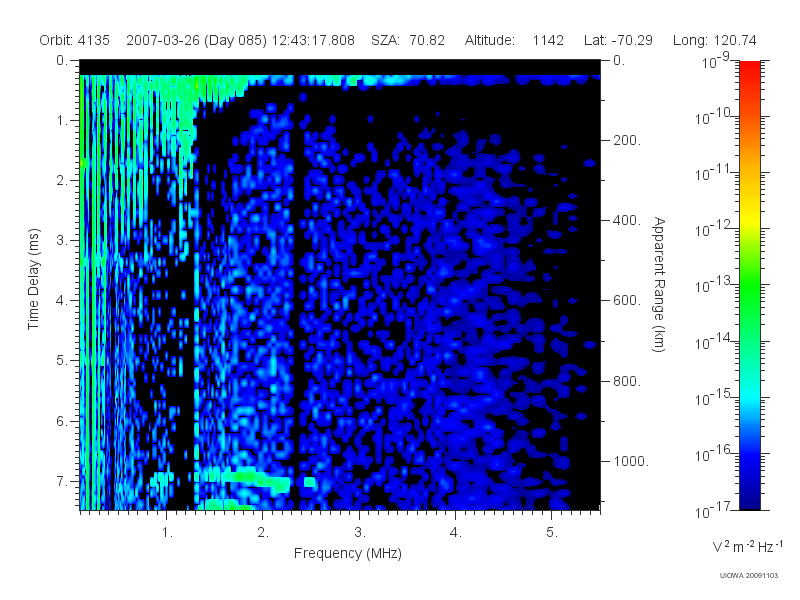Click the red top of the color scale
Screen dimensions: 800x600
749,69
